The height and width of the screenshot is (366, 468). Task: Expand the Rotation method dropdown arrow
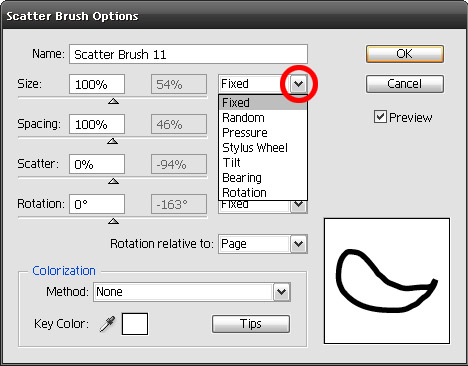click(x=298, y=206)
